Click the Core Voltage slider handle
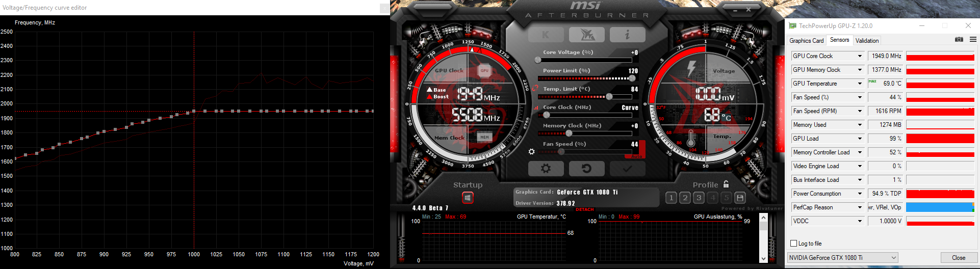 click(x=537, y=60)
